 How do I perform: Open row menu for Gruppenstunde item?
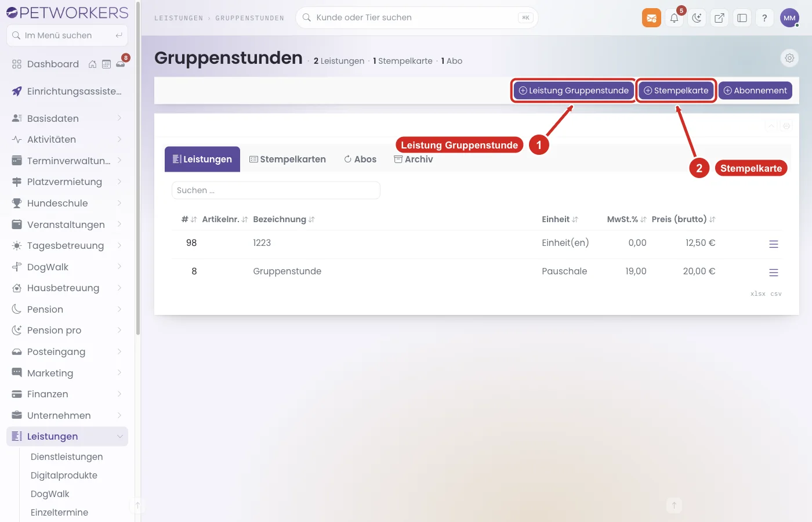tap(773, 273)
